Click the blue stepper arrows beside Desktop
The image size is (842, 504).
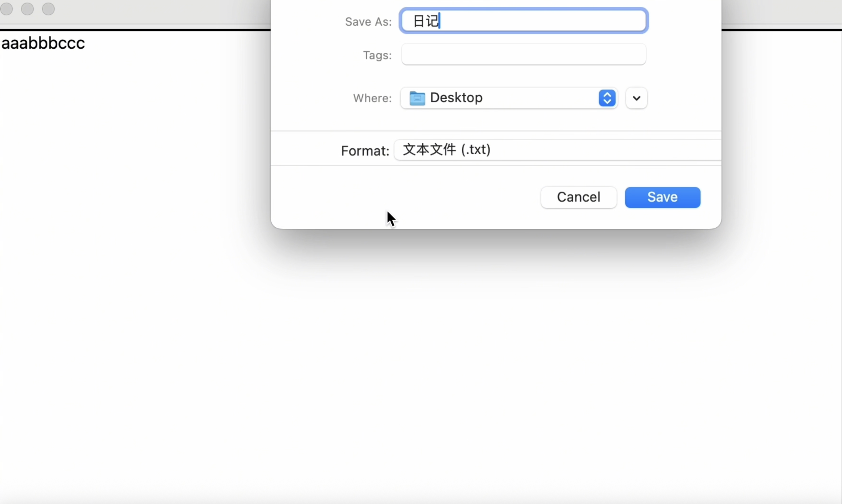click(607, 98)
